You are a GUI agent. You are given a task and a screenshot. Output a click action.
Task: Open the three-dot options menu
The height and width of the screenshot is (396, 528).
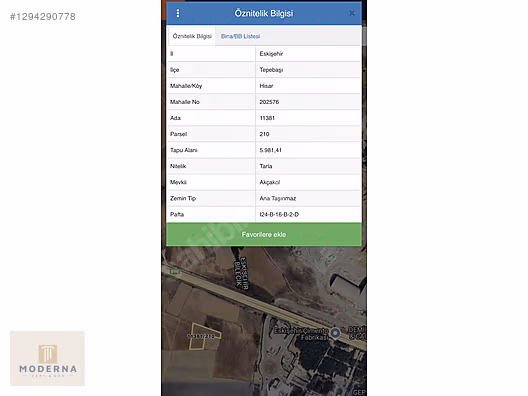tap(178, 13)
